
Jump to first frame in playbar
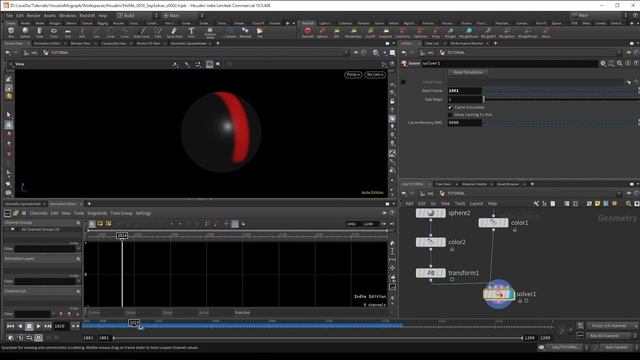11,326
